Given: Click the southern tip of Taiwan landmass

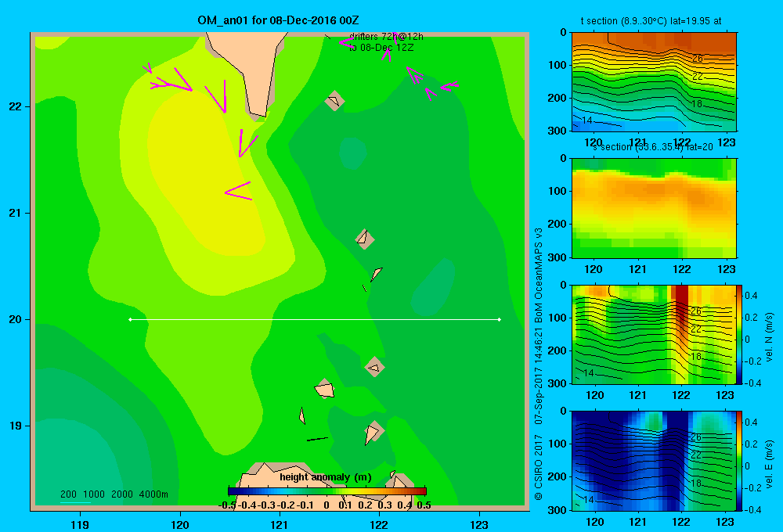Looking at the screenshot, I should pos(259,113).
